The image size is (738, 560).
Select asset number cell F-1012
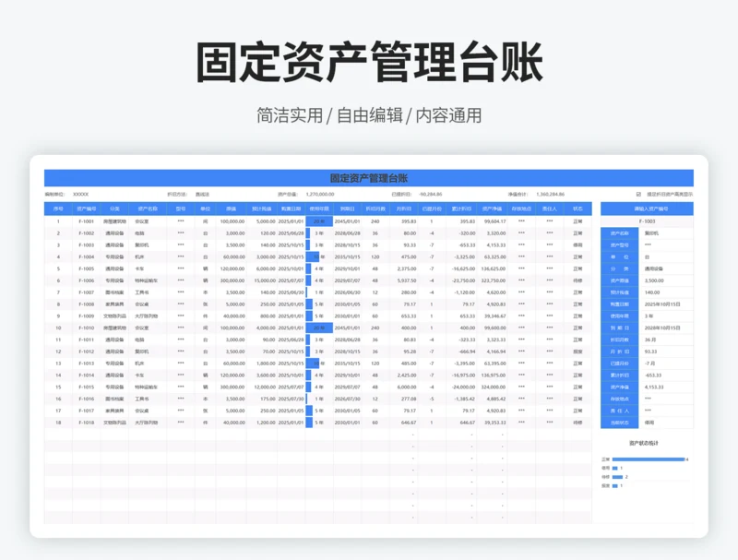[x=86, y=351]
